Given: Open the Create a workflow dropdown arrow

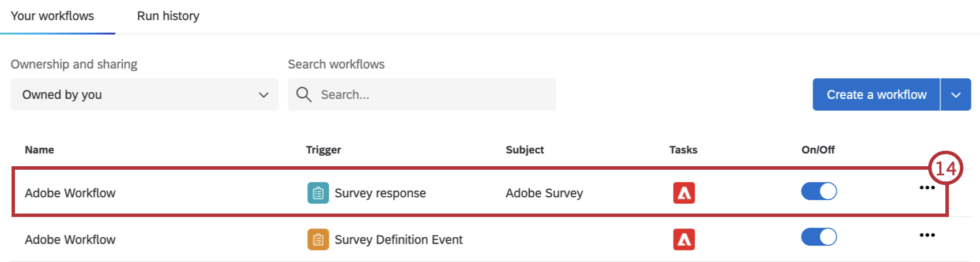Looking at the screenshot, I should [956, 95].
